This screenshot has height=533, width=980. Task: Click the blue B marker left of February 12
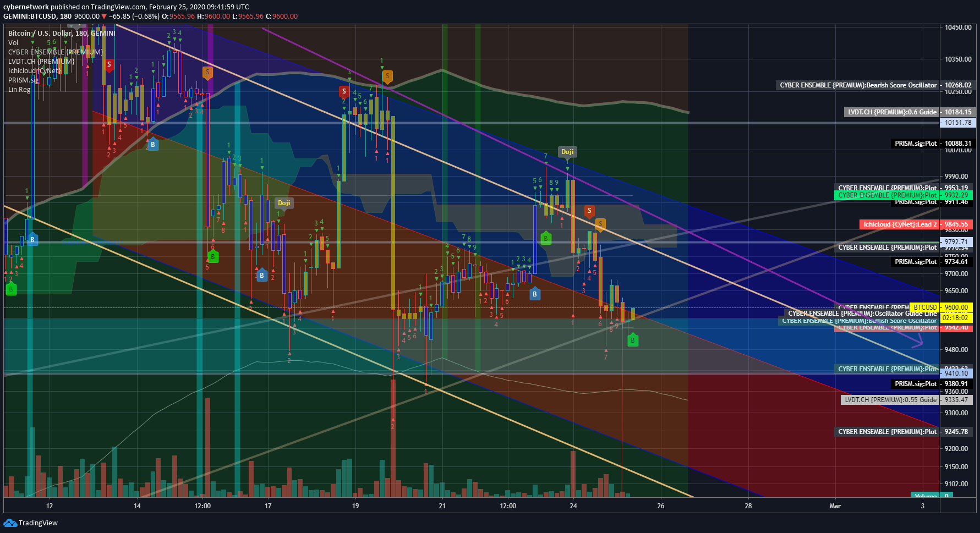click(32, 239)
